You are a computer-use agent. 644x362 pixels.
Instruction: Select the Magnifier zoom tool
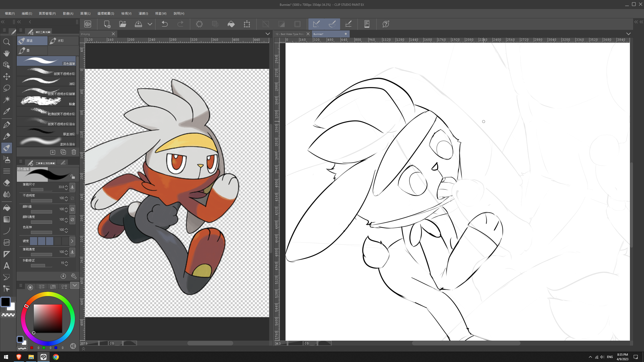tap(7, 42)
